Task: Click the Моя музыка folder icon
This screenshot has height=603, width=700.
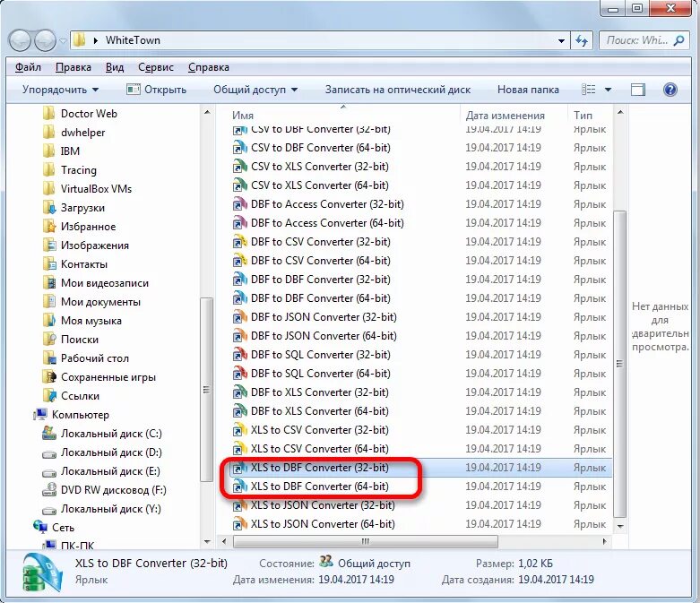Action: tap(49, 320)
